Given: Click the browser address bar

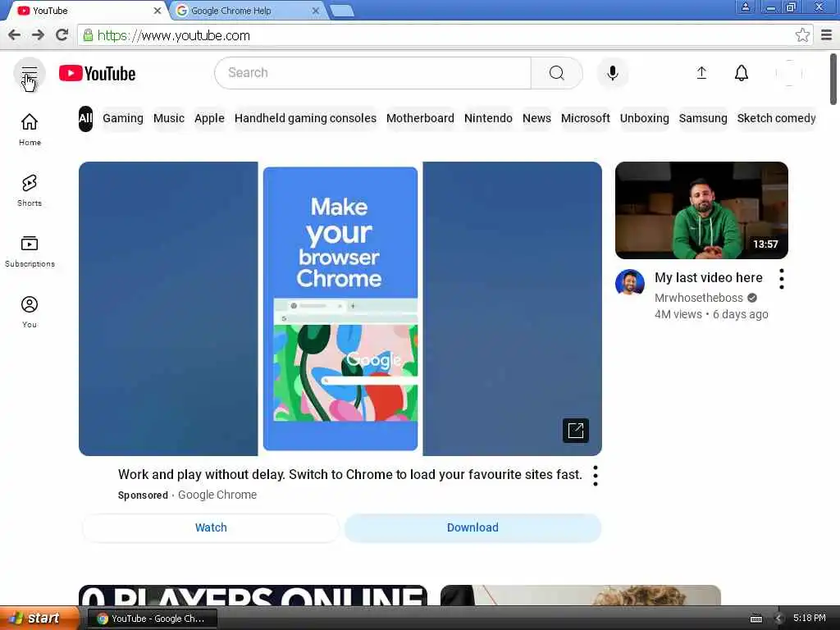Looking at the screenshot, I should 436,35.
